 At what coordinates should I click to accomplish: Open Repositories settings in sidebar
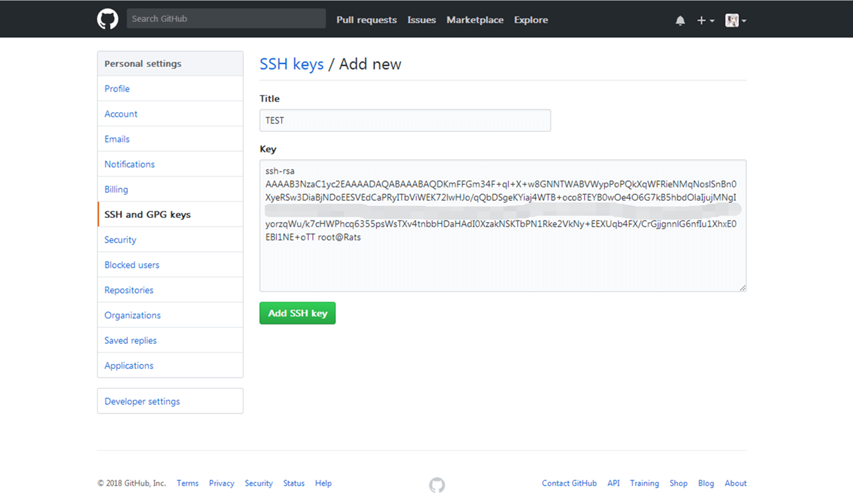(x=170, y=290)
